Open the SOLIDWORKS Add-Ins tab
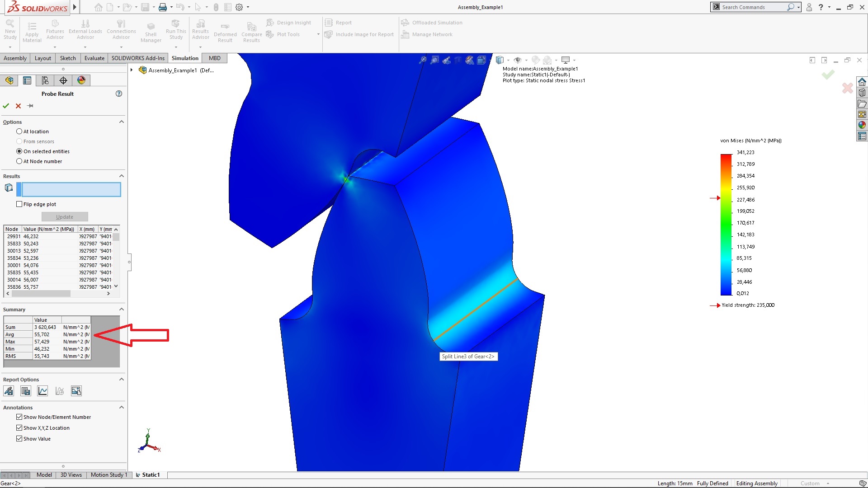 click(138, 58)
